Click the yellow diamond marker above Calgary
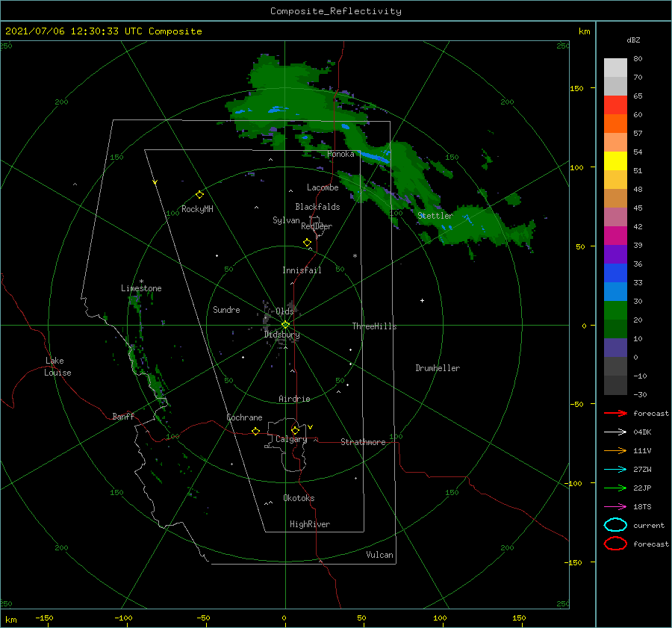Screen dimensions: 672x628 [x=295, y=430]
